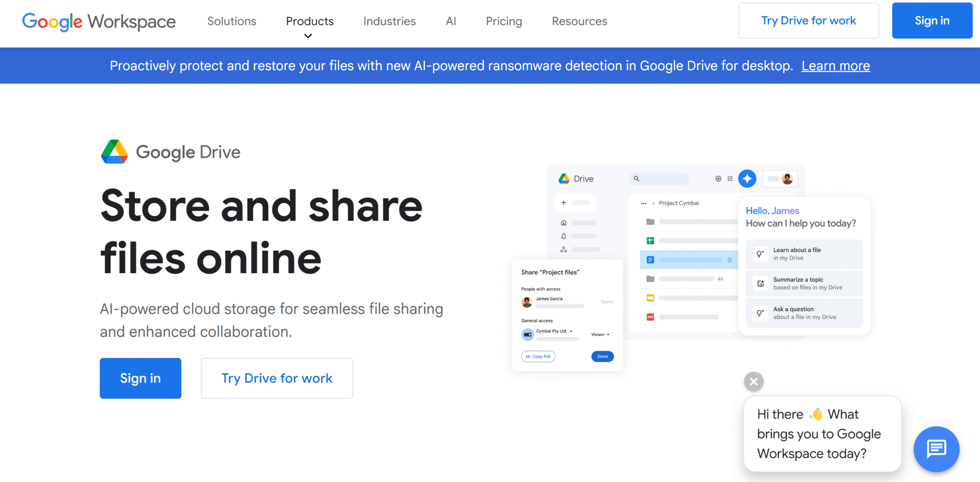Click the Cymbal company logo icon
The height and width of the screenshot is (482, 980).
pyautogui.click(x=527, y=334)
